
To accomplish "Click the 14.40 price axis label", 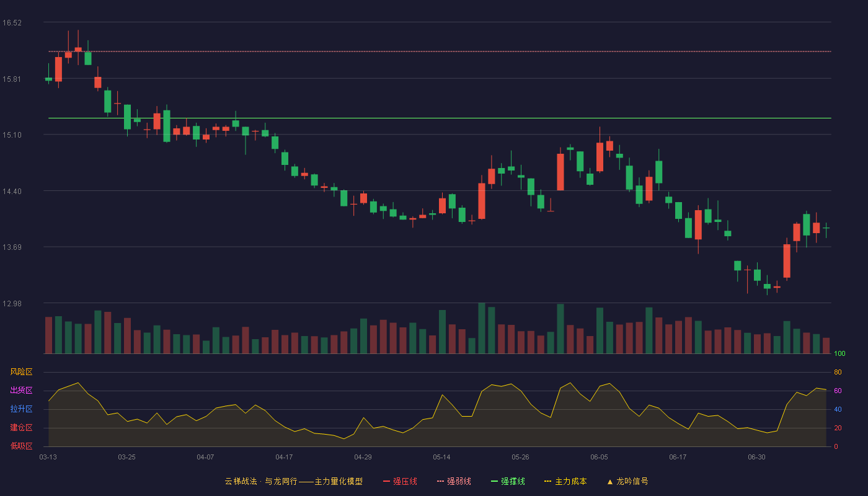I will pyautogui.click(x=12, y=191).
